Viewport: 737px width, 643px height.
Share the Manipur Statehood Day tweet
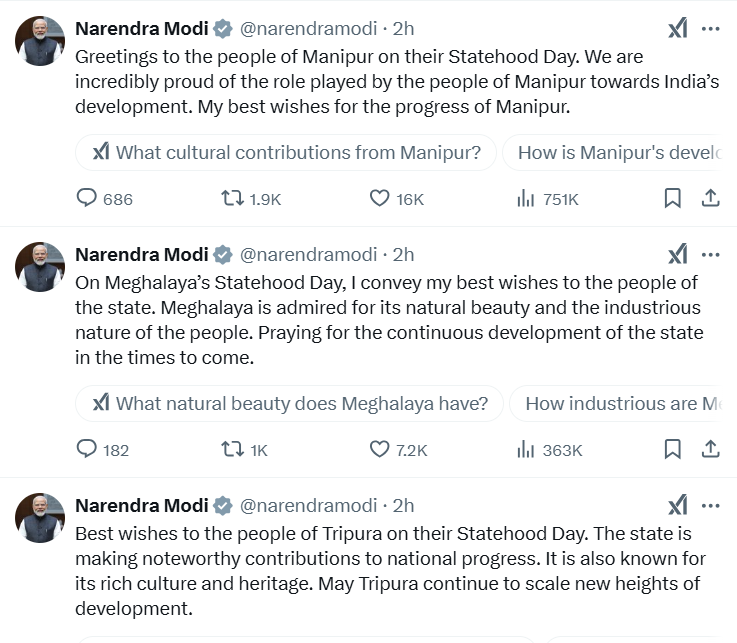click(710, 199)
